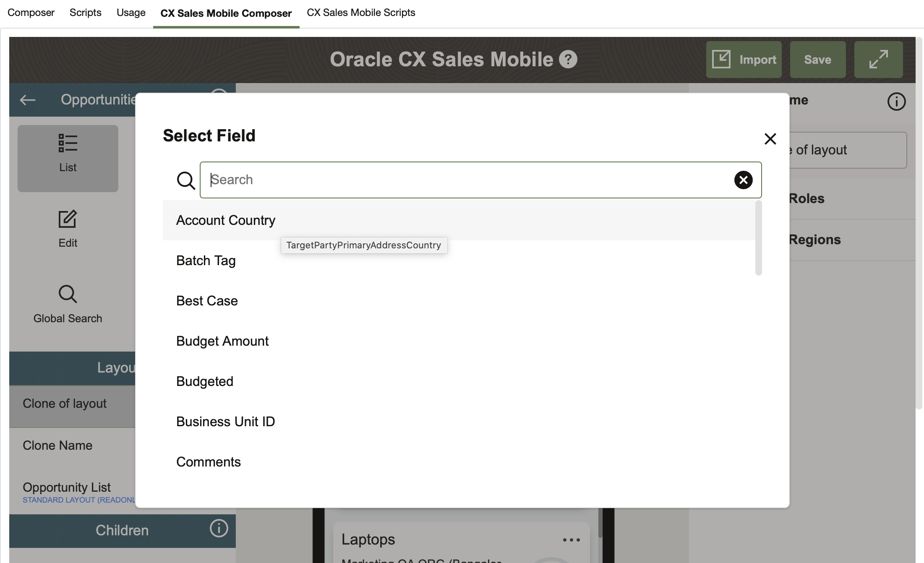The height and width of the screenshot is (563, 924).
Task: Choose Account Country from field list
Action: [x=226, y=220]
